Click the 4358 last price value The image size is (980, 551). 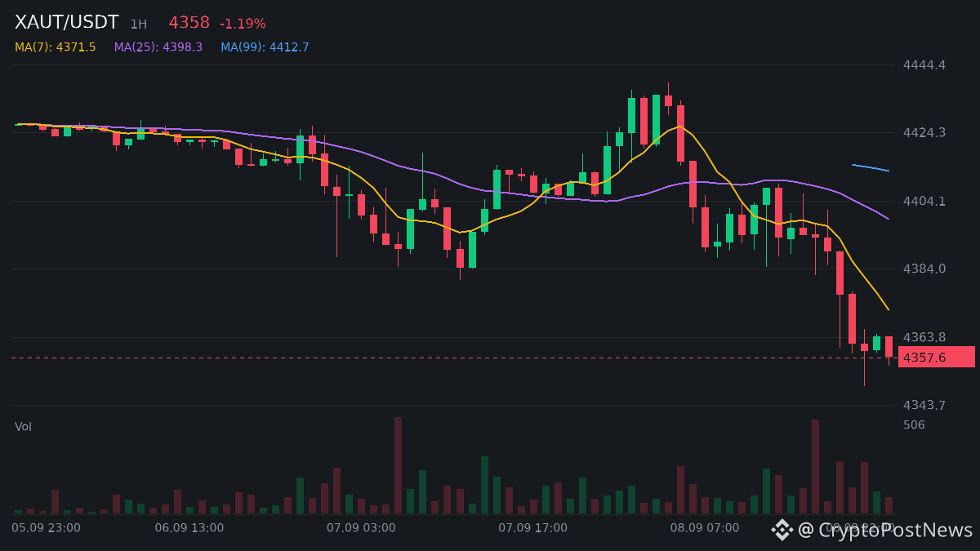click(189, 23)
